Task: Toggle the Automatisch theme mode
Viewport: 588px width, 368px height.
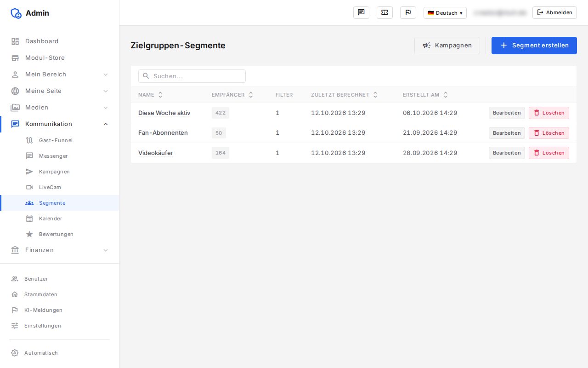Action: coord(60,353)
